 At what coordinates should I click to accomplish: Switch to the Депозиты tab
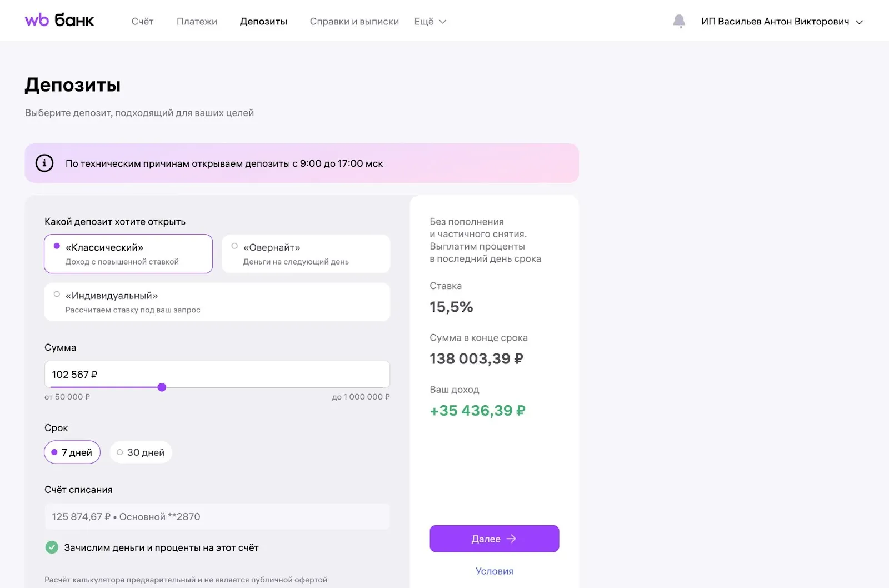point(263,22)
